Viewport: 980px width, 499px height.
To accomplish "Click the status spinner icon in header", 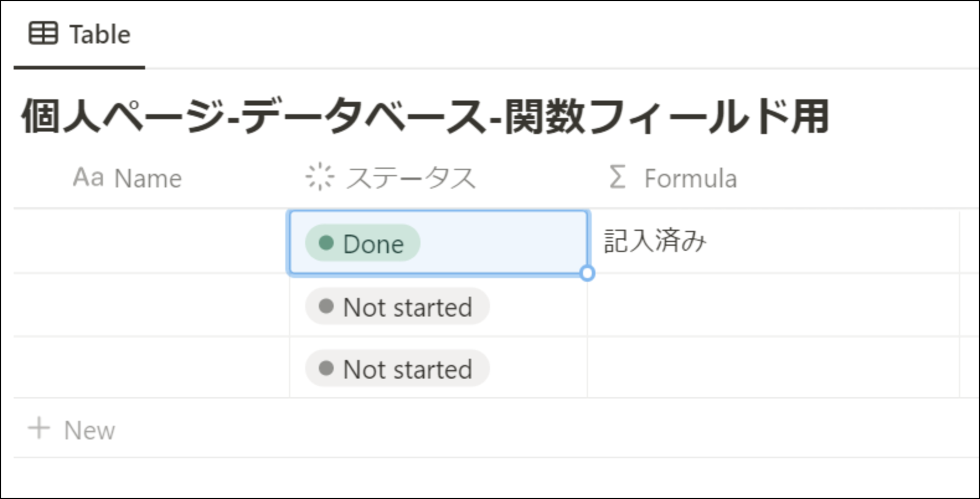I will click(319, 177).
